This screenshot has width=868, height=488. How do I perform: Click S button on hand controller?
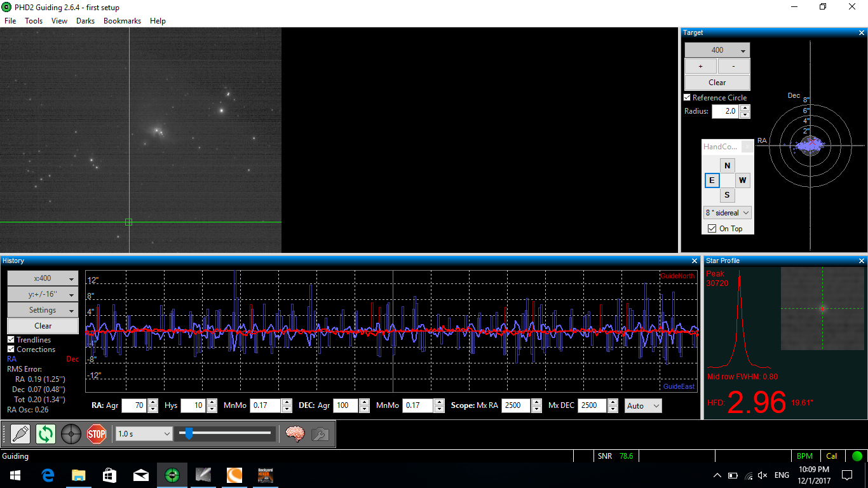[728, 195]
